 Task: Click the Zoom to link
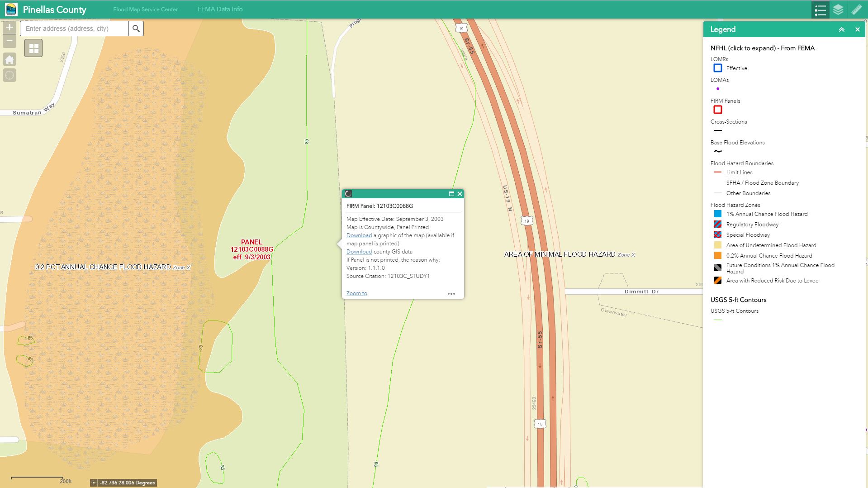click(x=356, y=293)
